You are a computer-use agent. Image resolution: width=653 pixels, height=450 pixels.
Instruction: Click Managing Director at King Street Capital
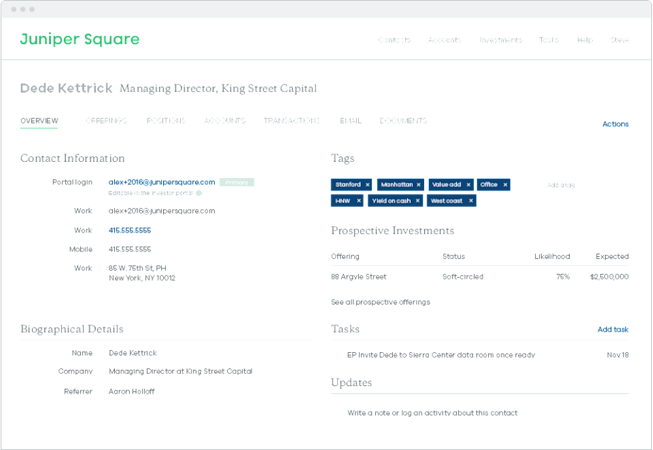tap(180, 371)
